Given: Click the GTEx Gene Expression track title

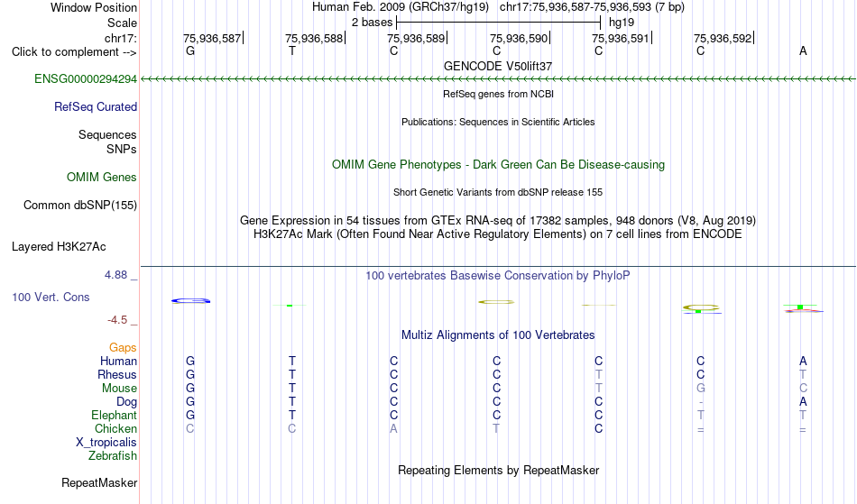Looking at the screenshot, I should click(498, 221).
